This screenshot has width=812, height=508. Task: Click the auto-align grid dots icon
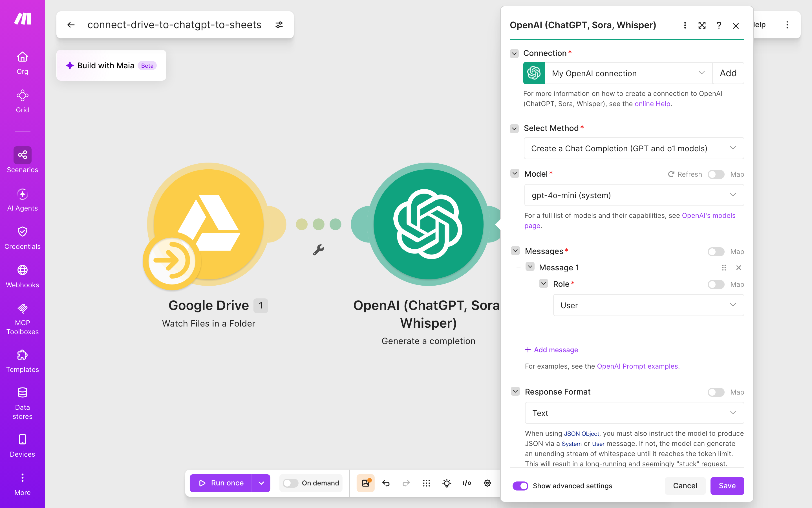[427, 483]
